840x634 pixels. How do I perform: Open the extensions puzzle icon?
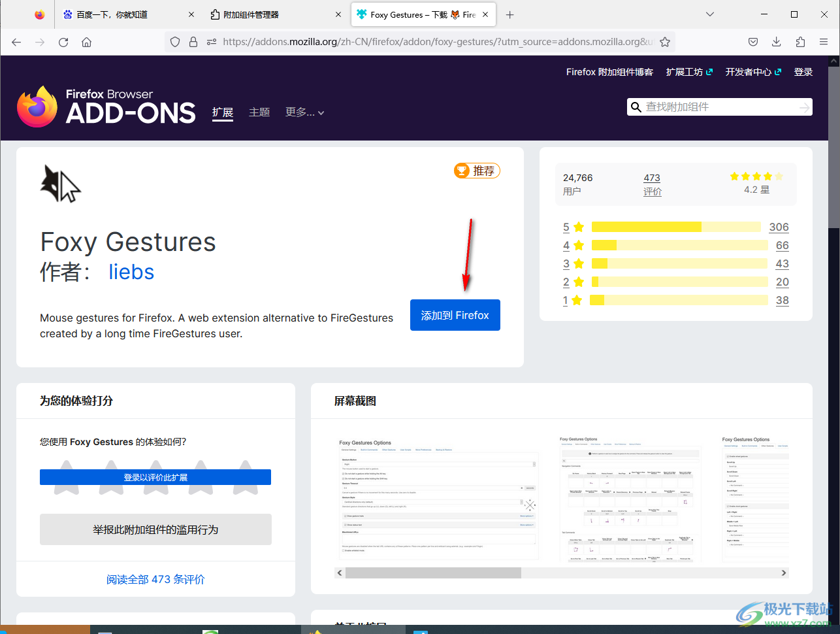click(x=800, y=42)
